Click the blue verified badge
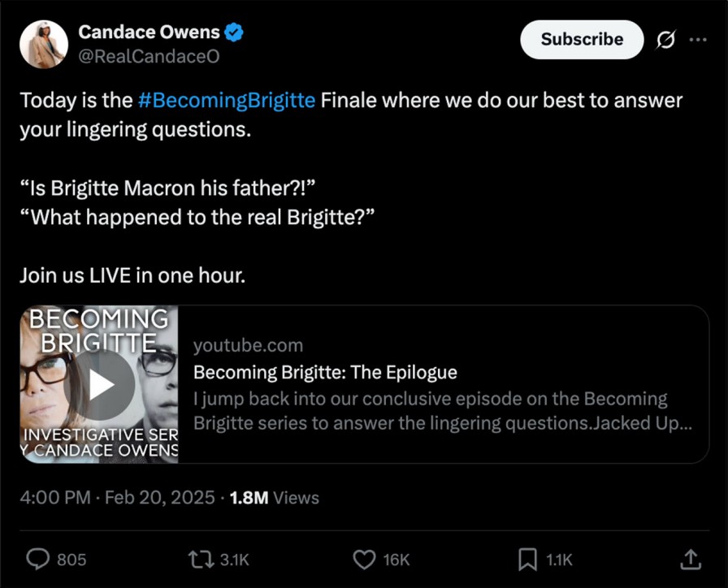The width and height of the screenshot is (728, 588). (x=234, y=33)
